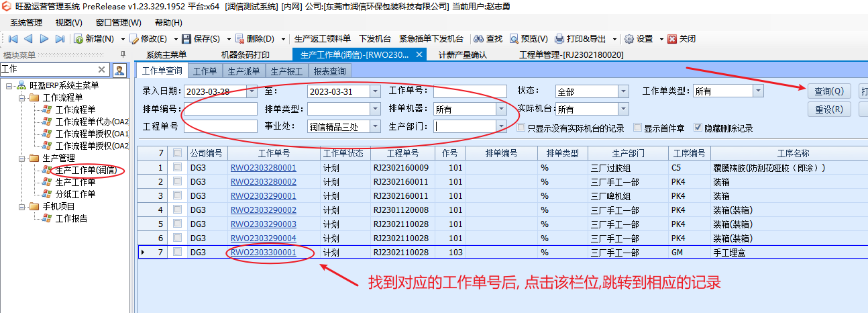
Task: Open the 状态 dropdown showing 全部
Action: (623, 91)
